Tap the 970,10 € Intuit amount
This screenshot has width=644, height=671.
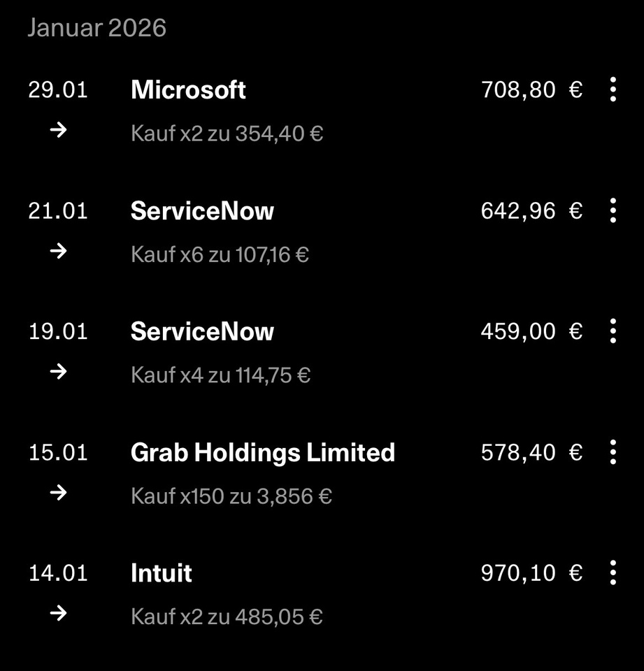coord(531,574)
